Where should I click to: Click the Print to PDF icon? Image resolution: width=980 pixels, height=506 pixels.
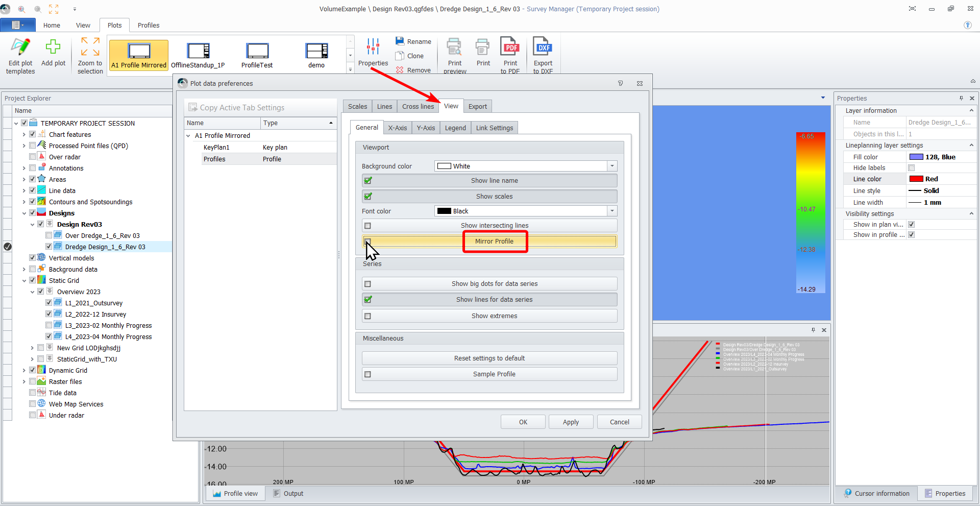tap(510, 47)
